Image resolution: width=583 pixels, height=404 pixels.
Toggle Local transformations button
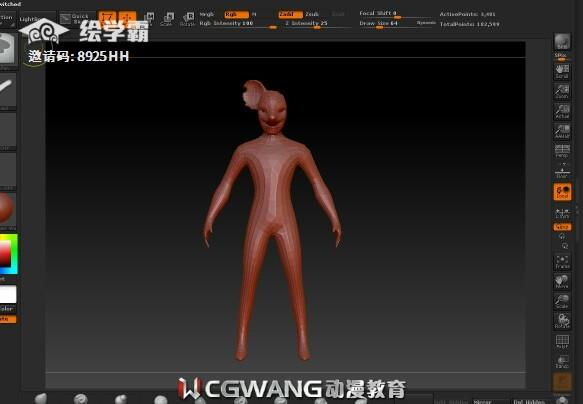(562, 192)
